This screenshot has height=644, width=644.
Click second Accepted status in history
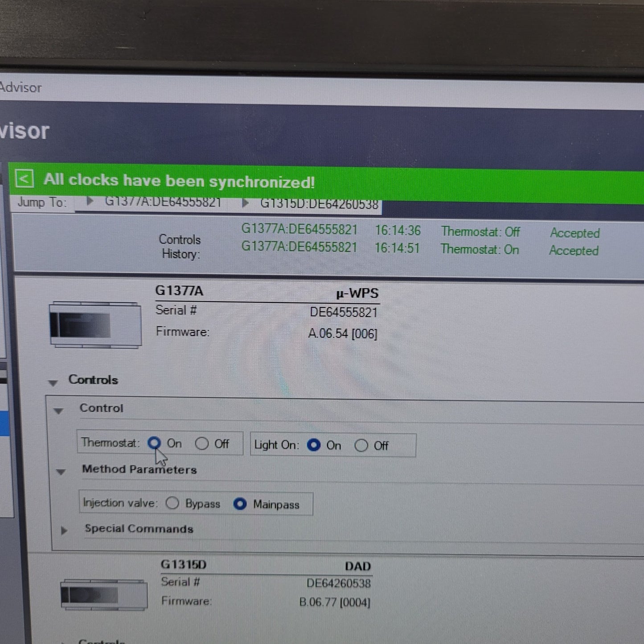point(574,250)
